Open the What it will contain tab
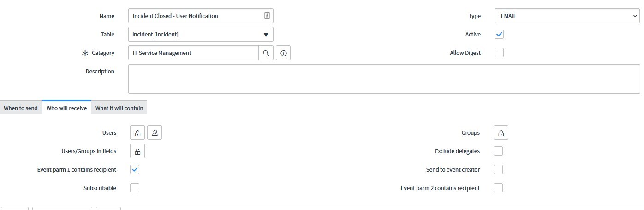644x210 pixels. [119, 108]
